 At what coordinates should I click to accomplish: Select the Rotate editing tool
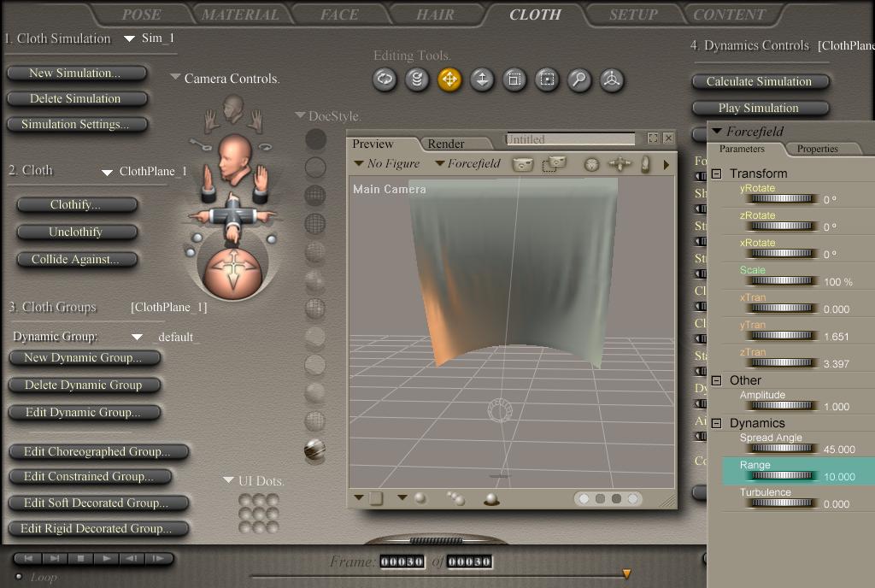coord(385,80)
